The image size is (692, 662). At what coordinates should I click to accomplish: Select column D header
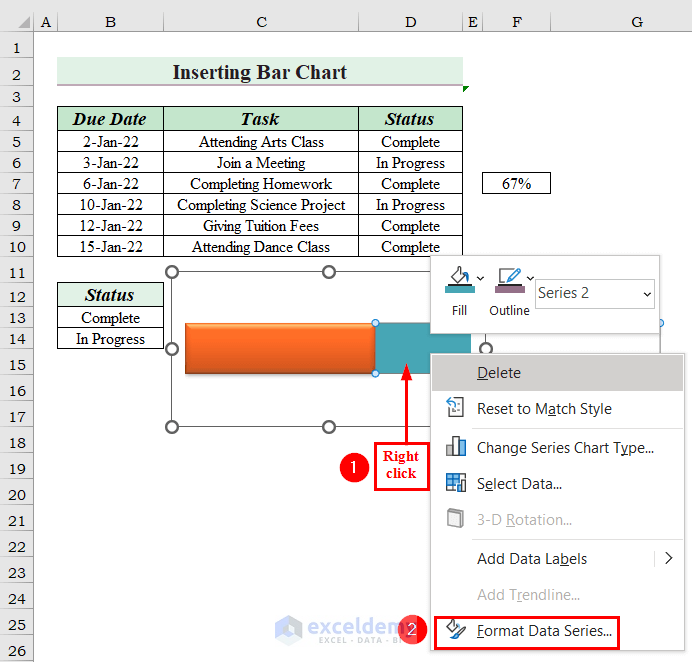coord(410,22)
